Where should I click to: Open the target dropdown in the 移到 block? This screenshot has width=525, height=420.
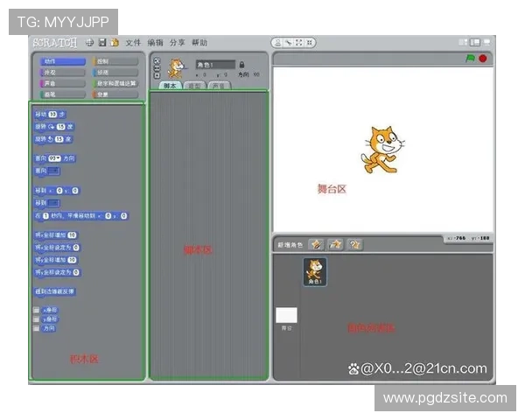[53, 202]
